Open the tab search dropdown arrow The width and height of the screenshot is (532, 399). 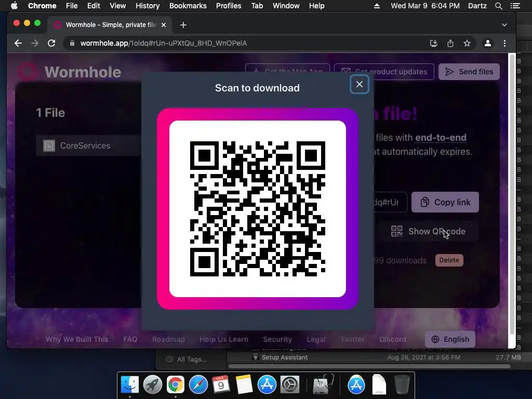(504, 25)
